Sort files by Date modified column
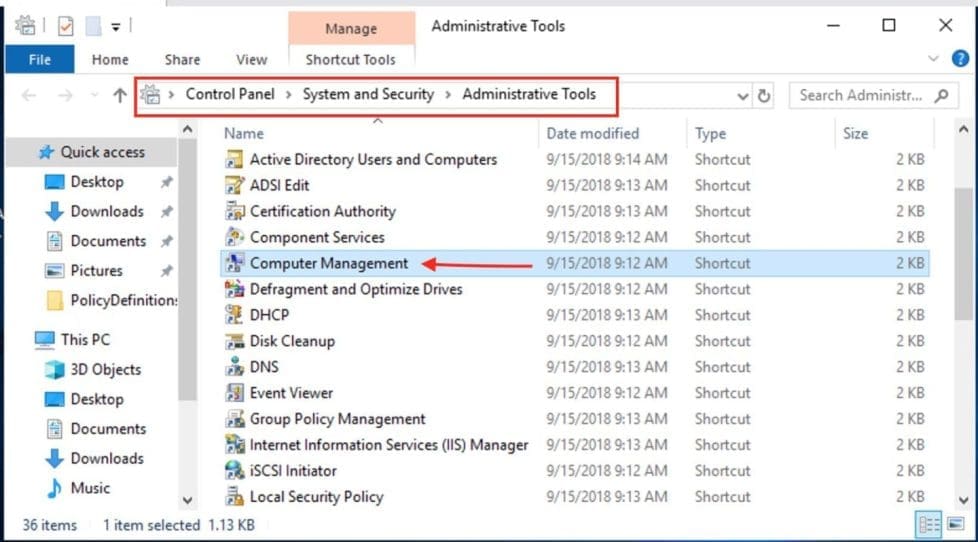The image size is (978, 542). point(592,133)
